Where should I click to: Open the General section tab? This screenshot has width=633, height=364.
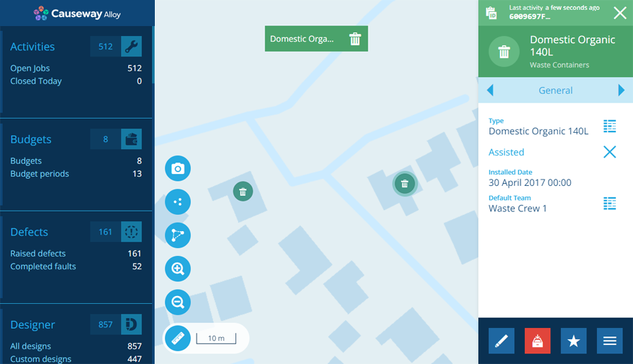[x=555, y=90]
